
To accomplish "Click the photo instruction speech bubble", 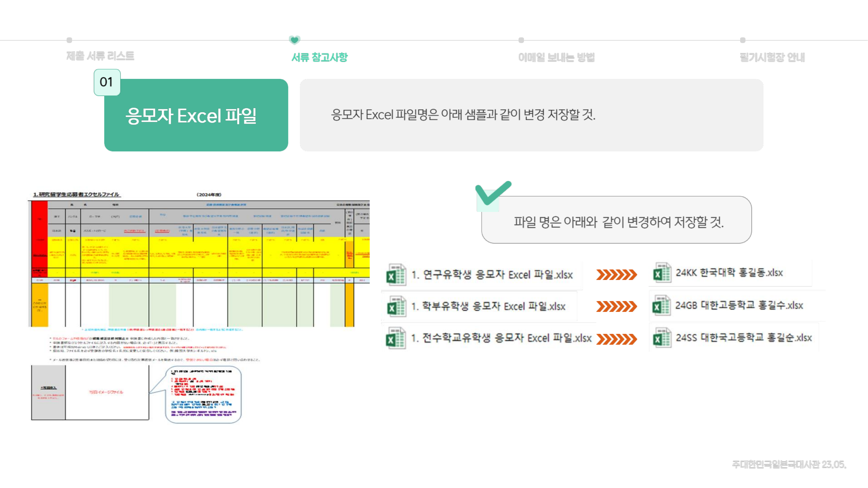I will pyautogui.click(x=204, y=395).
